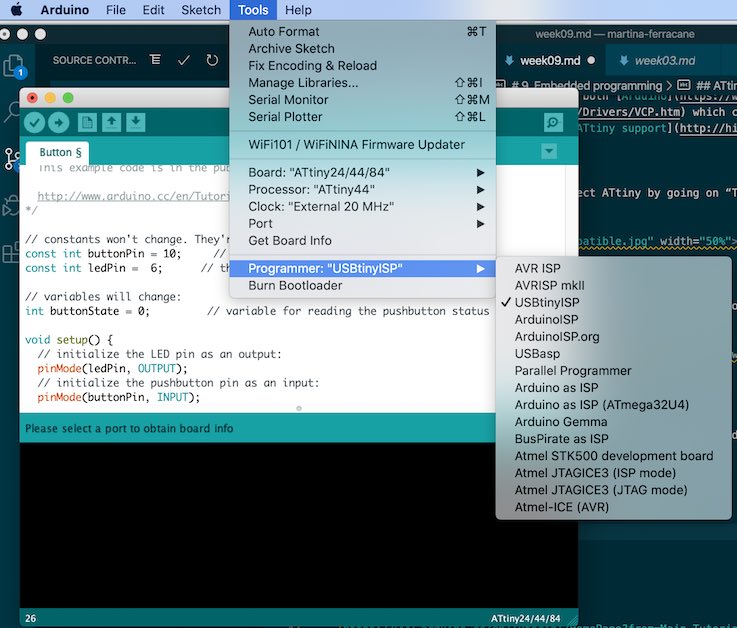Open the Arduino application menu
The image size is (737, 628).
click(x=64, y=10)
